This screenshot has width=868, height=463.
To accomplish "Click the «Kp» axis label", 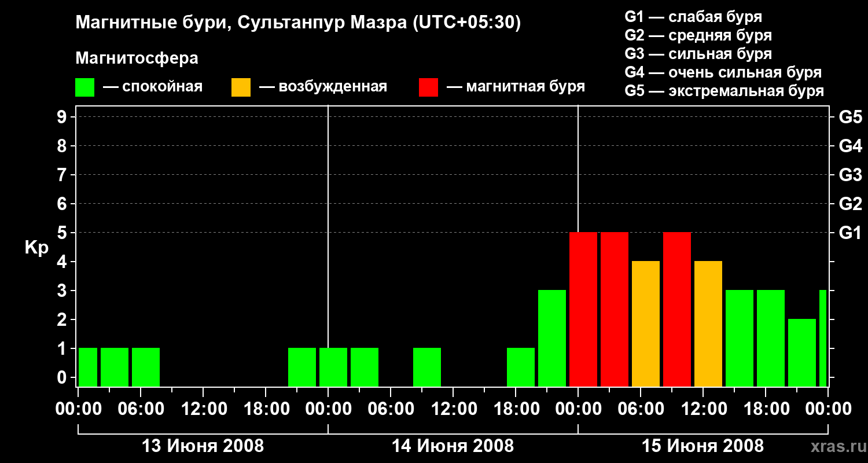I will tap(36, 248).
